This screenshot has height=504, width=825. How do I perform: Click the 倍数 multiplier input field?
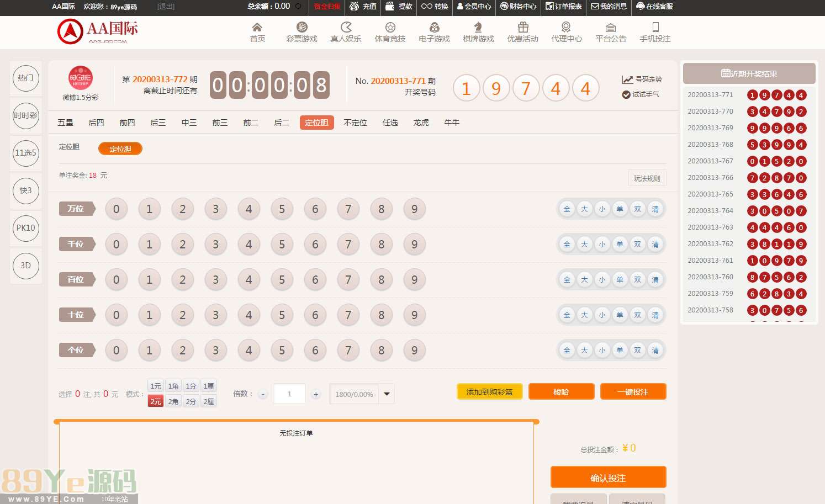pyautogui.click(x=289, y=394)
